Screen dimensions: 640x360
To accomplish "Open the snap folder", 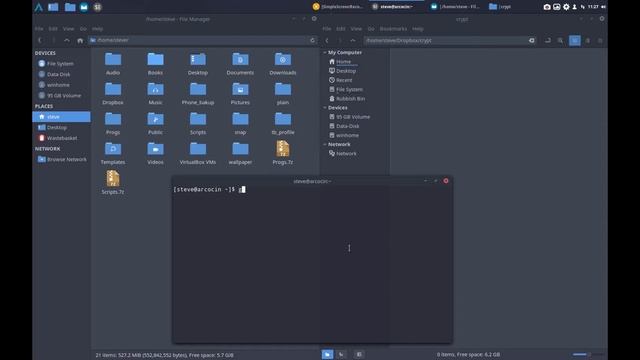I will click(240, 123).
